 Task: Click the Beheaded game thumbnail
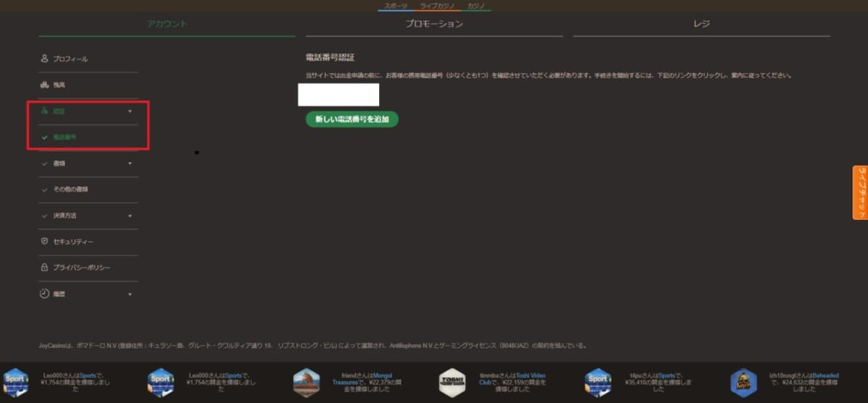point(744,383)
